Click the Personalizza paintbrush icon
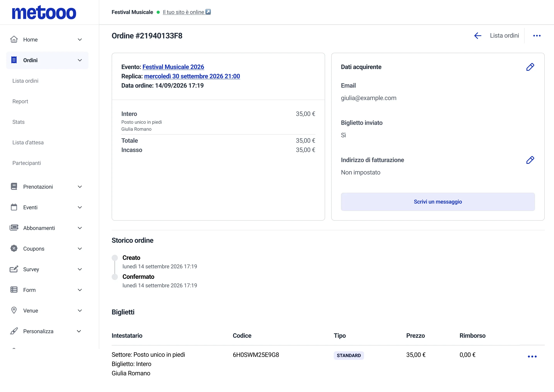The image size is (554, 392). click(14, 331)
